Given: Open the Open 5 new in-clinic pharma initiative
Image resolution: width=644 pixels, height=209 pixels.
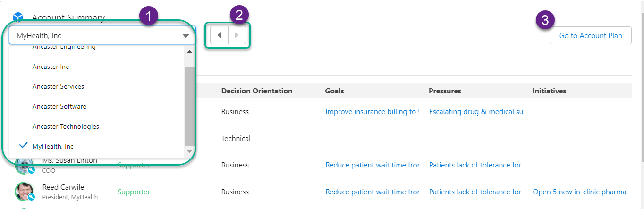Looking at the screenshot, I should click(579, 192).
